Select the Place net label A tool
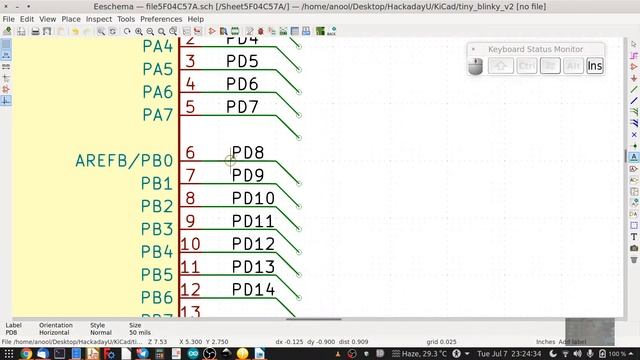 (x=634, y=157)
